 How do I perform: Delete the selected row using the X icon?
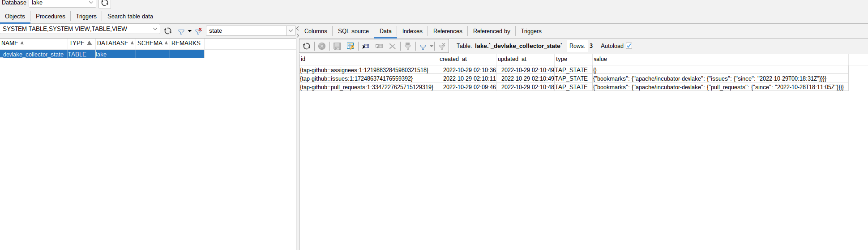click(x=392, y=46)
